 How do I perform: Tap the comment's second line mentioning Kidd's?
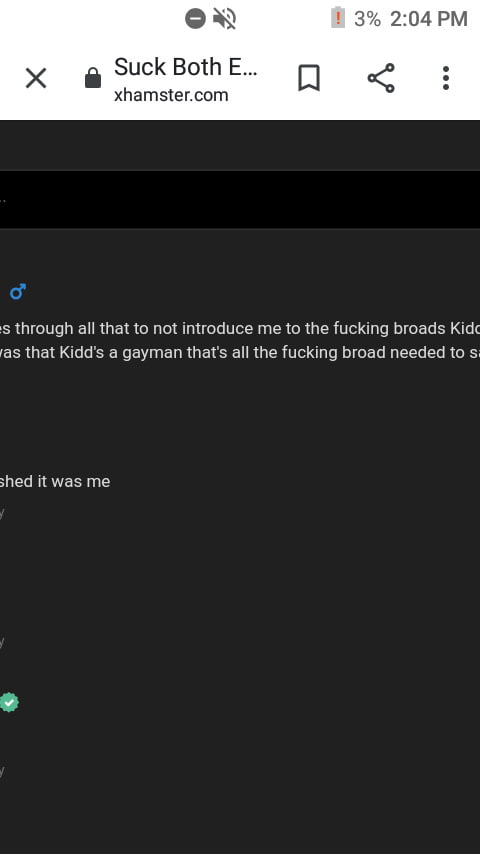[x=240, y=352]
